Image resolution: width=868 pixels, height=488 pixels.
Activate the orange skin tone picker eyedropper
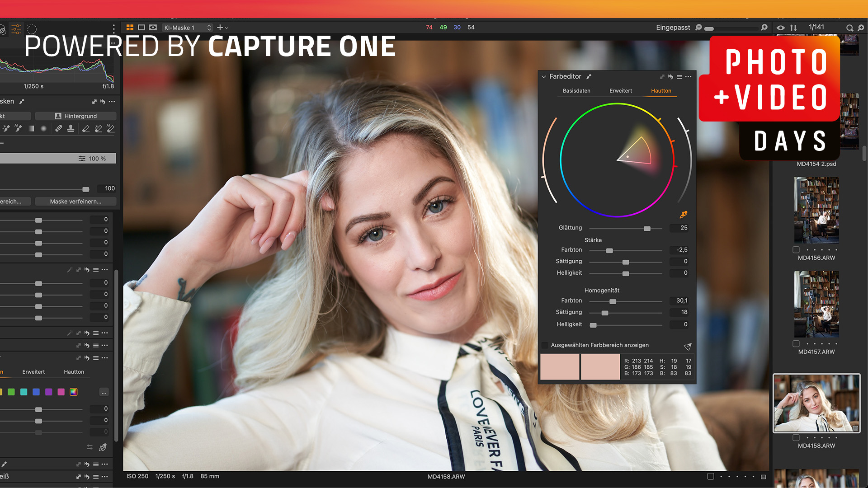[x=684, y=214]
